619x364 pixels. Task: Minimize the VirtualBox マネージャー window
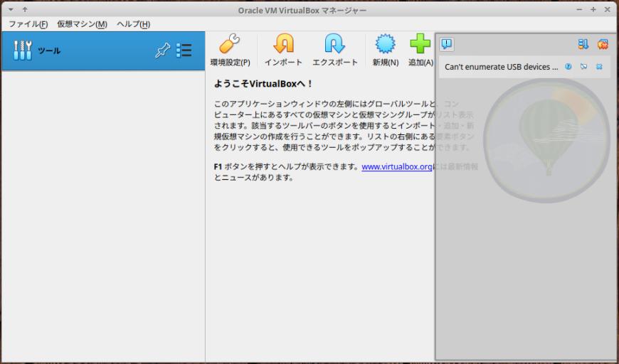pyautogui.click(x=579, y=9)
